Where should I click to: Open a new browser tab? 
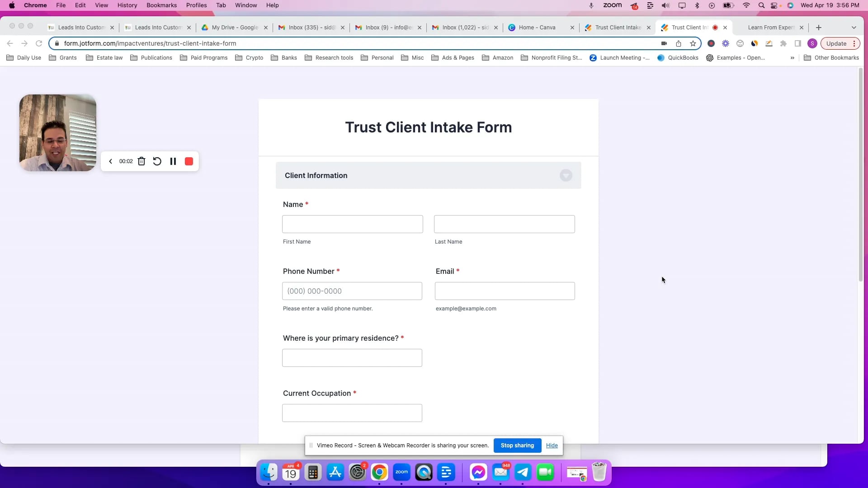coord(818,28)
